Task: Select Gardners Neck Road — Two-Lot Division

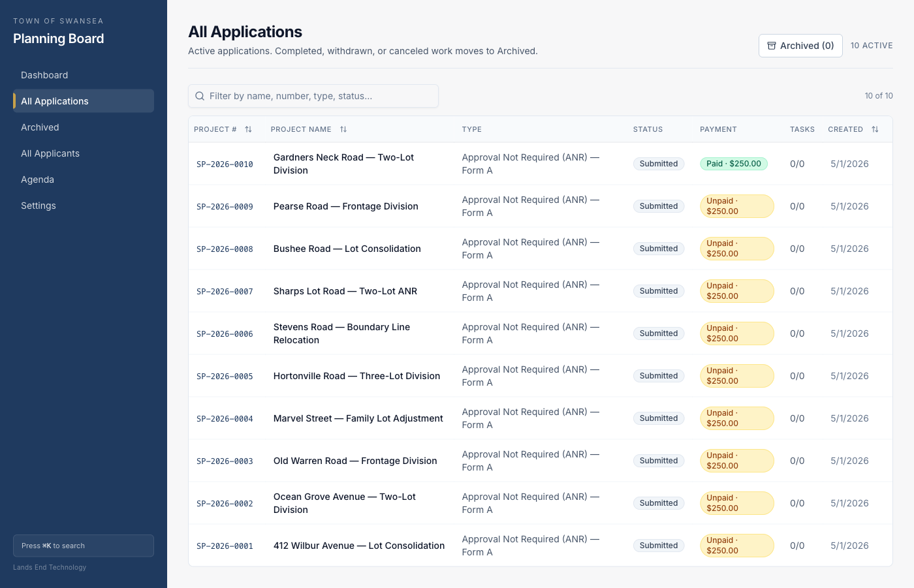Action: [x=344, y=164]
